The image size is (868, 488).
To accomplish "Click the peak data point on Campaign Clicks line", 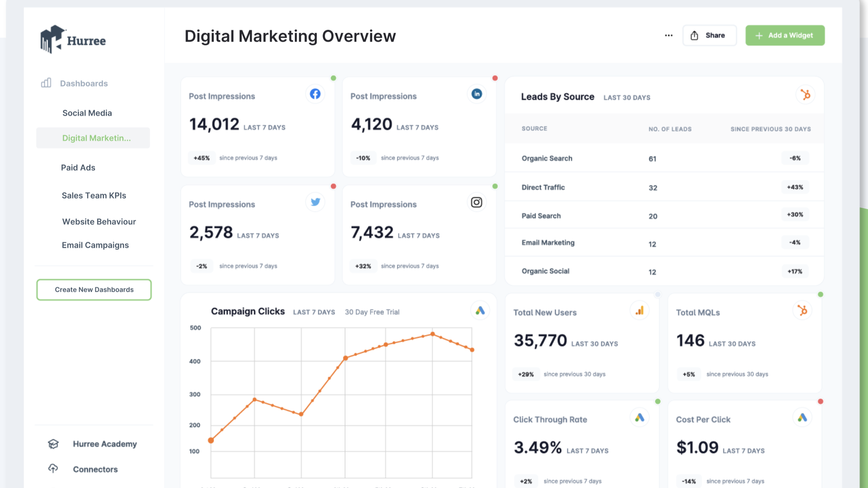I will (433, 334).
